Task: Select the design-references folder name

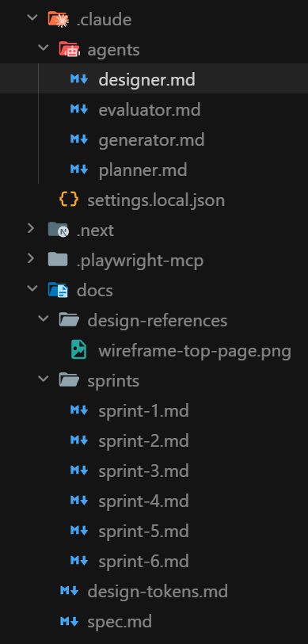Action: 158,320
